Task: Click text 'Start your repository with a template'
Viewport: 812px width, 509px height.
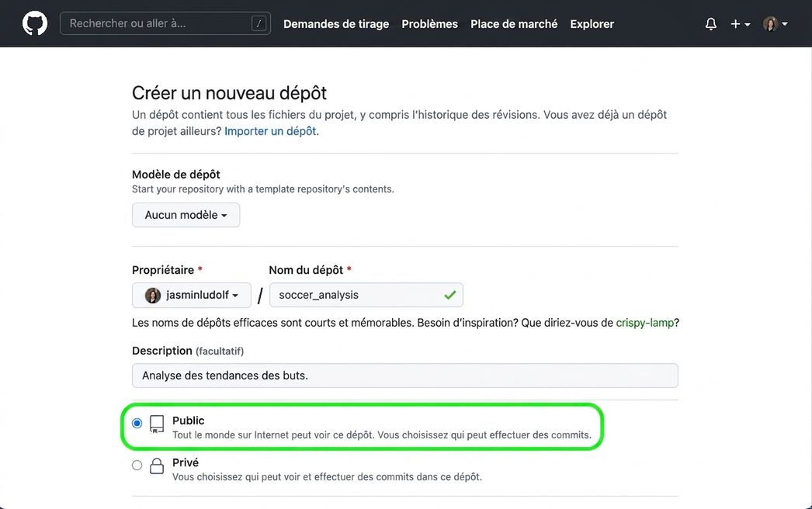Action: (x=263, y=189)
